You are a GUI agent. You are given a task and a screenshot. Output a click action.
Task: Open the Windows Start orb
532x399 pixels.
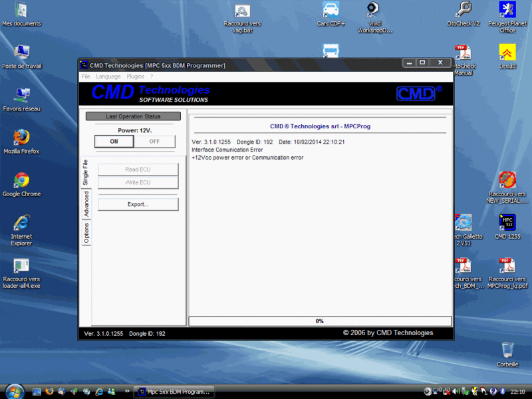[x=14, y=392]
